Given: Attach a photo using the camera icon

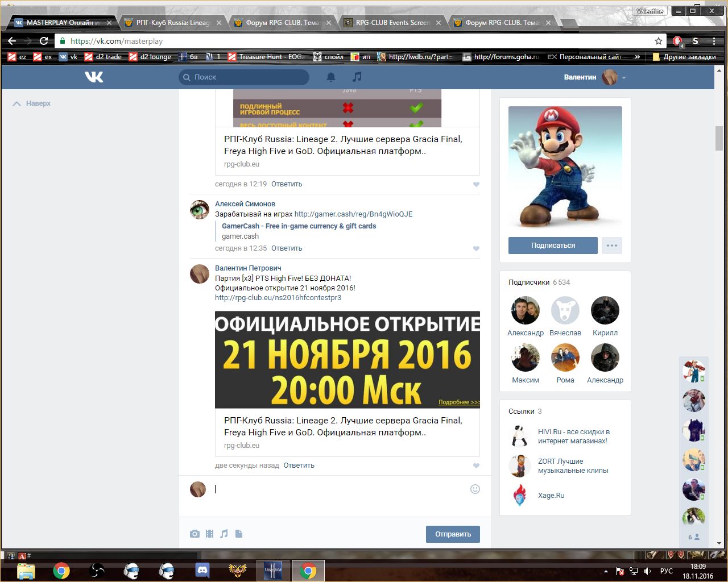Looking at the screenshot, I should pyautogui.click(x=195, y=534).
